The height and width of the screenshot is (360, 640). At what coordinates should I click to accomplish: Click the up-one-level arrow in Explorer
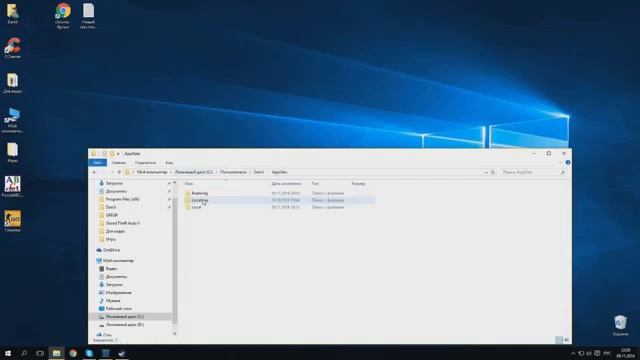pyautogui.click(x=119, y=172)
